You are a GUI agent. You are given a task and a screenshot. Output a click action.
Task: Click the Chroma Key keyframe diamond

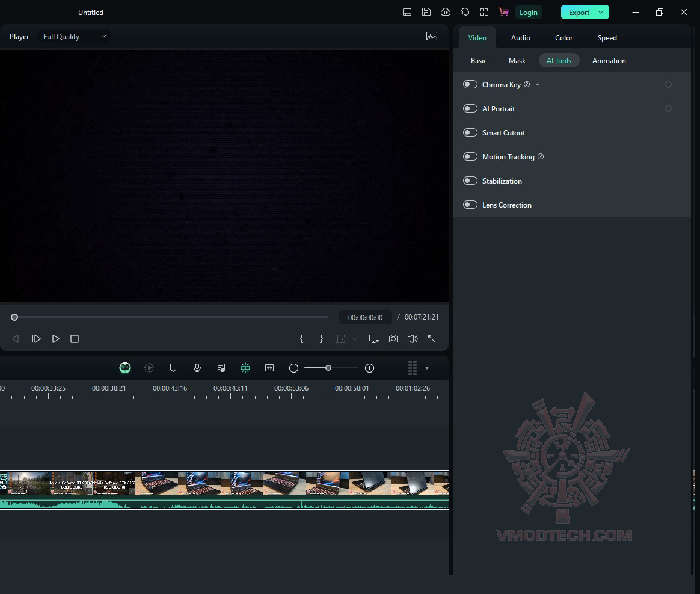coord(668,84)
